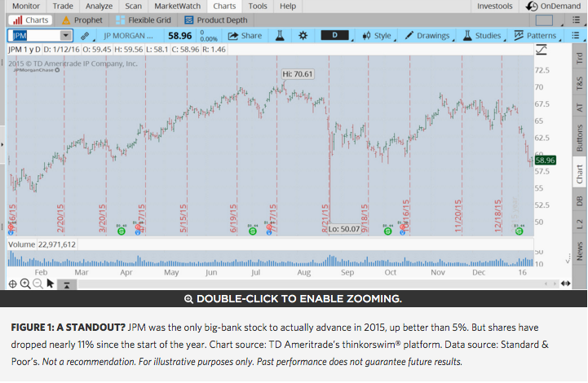
Task: Click the 58.96 current price tag on axis
Action: tap(546, 161)
